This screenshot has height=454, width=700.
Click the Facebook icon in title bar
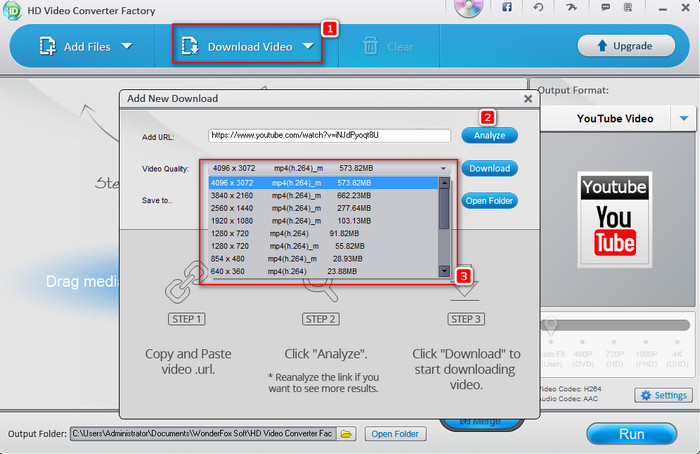(507, 7)
